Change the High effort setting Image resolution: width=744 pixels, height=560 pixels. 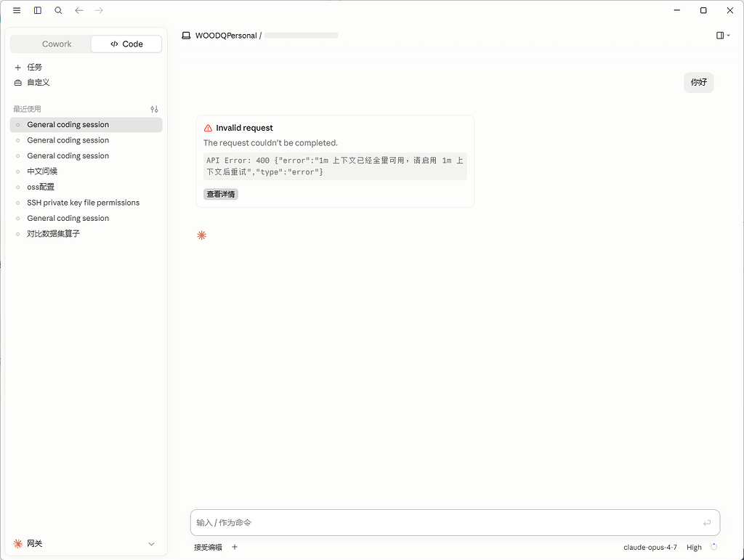694,547
